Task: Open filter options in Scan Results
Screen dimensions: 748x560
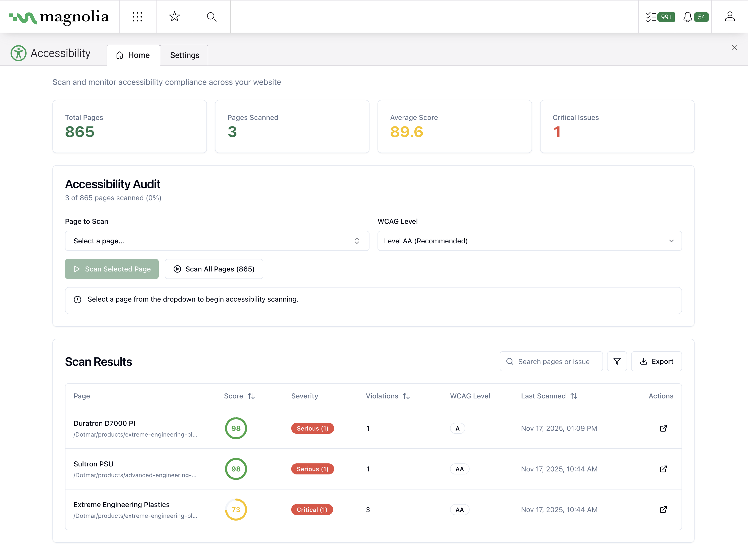Action: coord(617,361)
